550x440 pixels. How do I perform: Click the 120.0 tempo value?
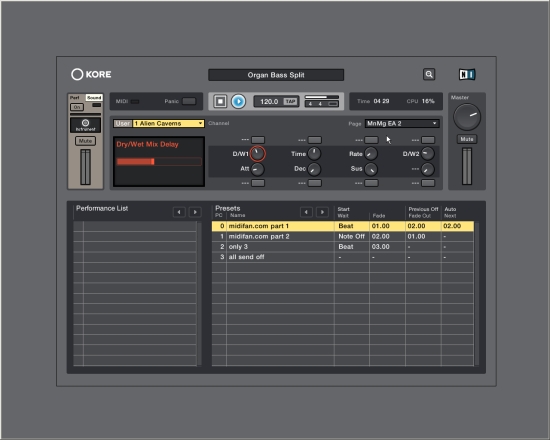[x=269, y=101]
